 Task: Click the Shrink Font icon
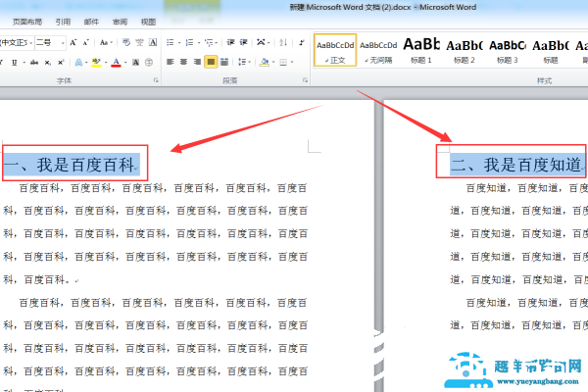click(86, 42)
